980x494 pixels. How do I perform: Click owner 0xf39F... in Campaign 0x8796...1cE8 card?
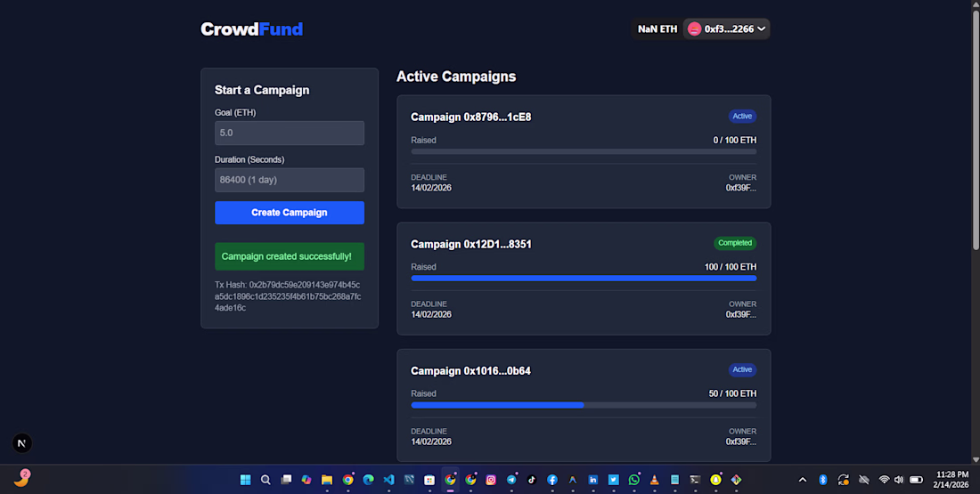click(740, 187)
